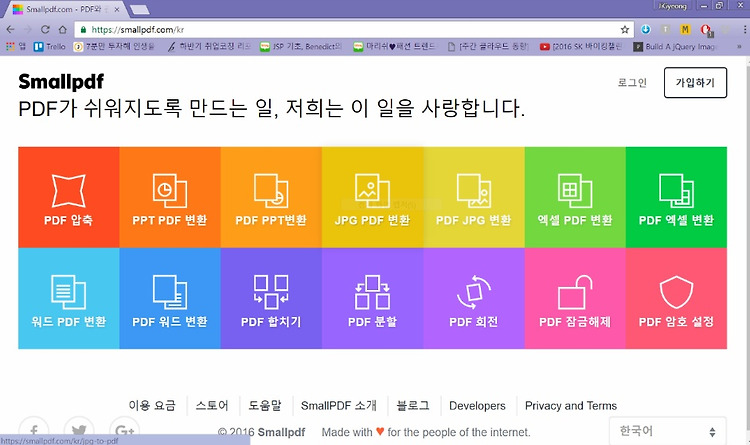750x445 pixels.
Task: Reload the page with the refresh icon
Action: [45, 30]
